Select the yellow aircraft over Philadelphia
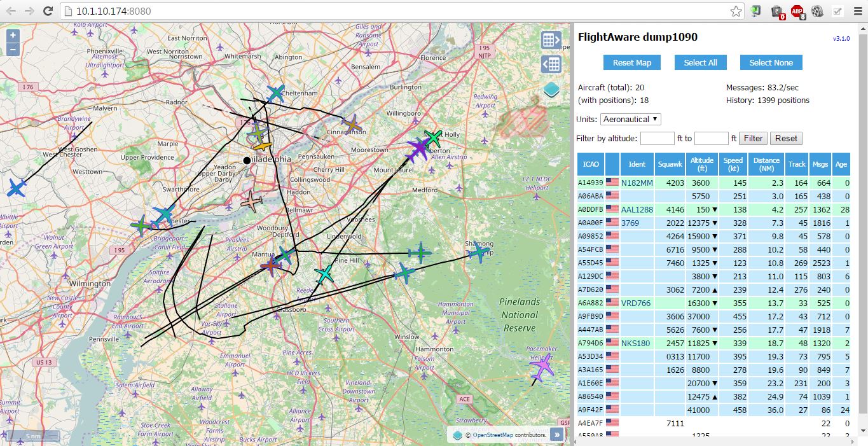This screenshot has height=446, width=868. tap(262, 147)
